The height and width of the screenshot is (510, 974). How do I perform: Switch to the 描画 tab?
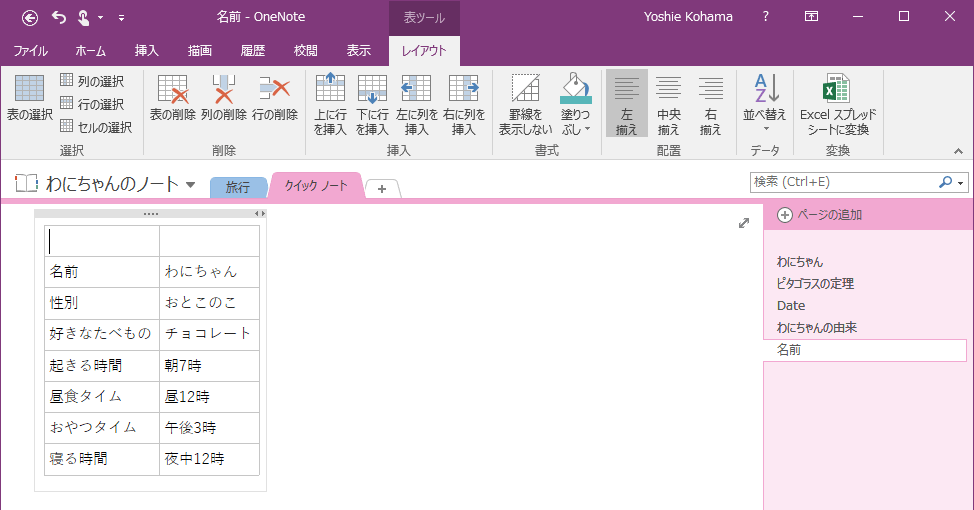point(200,51)
